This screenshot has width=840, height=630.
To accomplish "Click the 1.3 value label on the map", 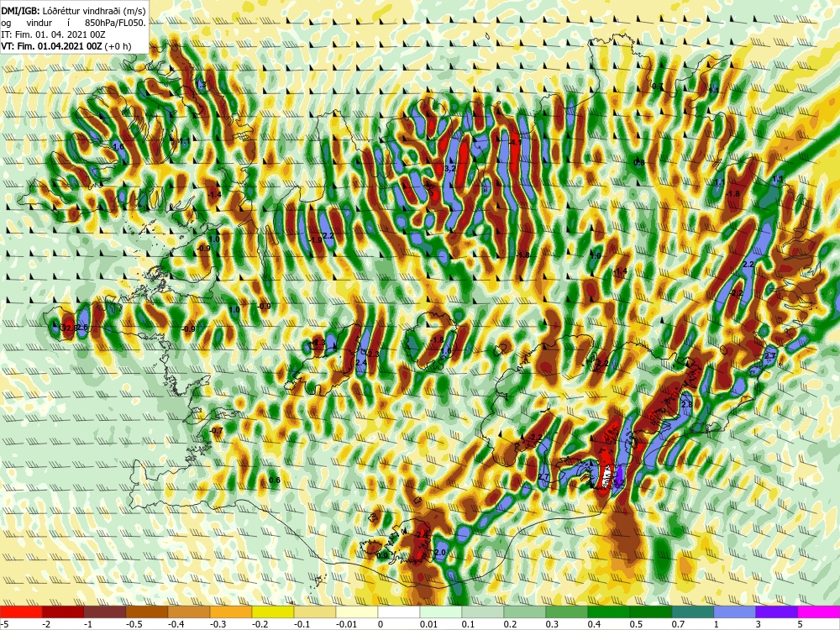I will pos(201,85).
